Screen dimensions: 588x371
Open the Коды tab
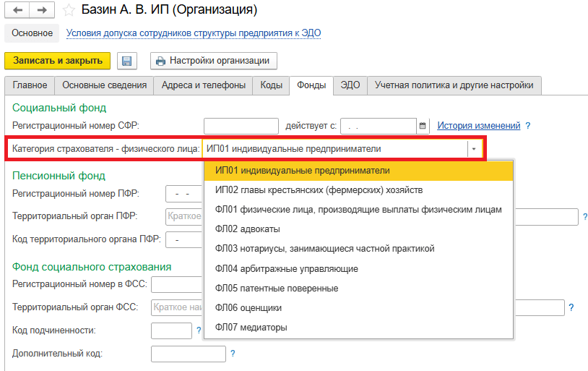tap(271, 85)
